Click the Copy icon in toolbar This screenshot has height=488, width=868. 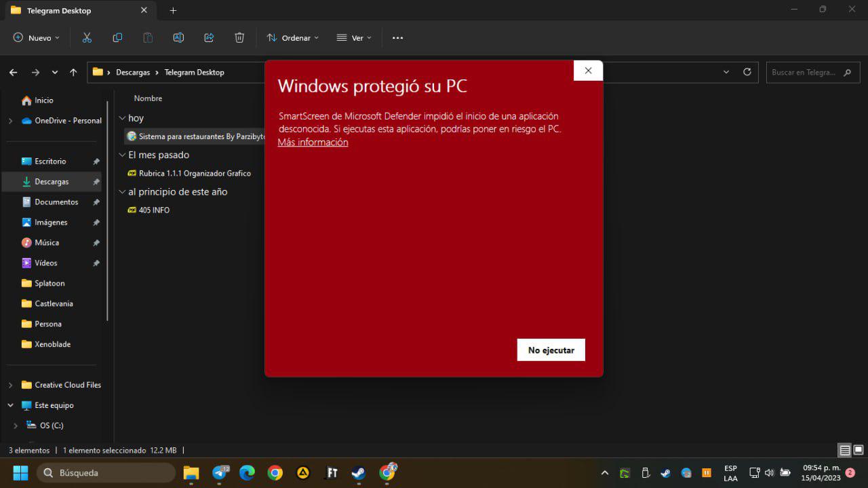pyautogui.click(x=117, y=38)
